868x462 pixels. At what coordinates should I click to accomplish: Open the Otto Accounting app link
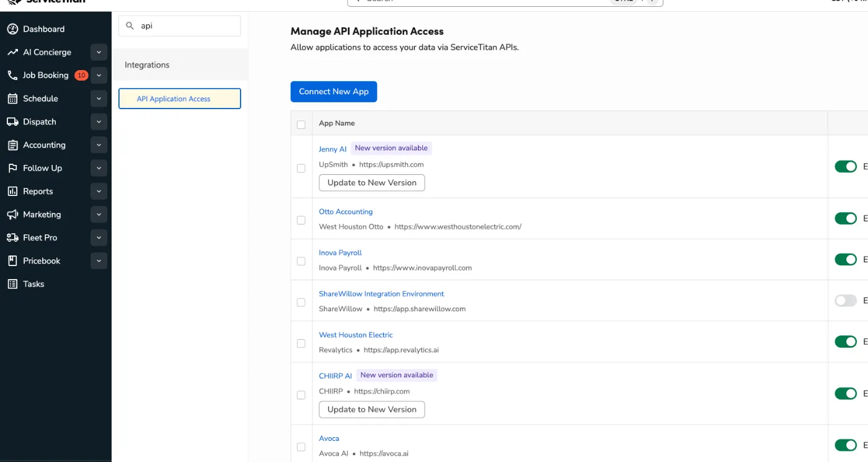point(346,211)
